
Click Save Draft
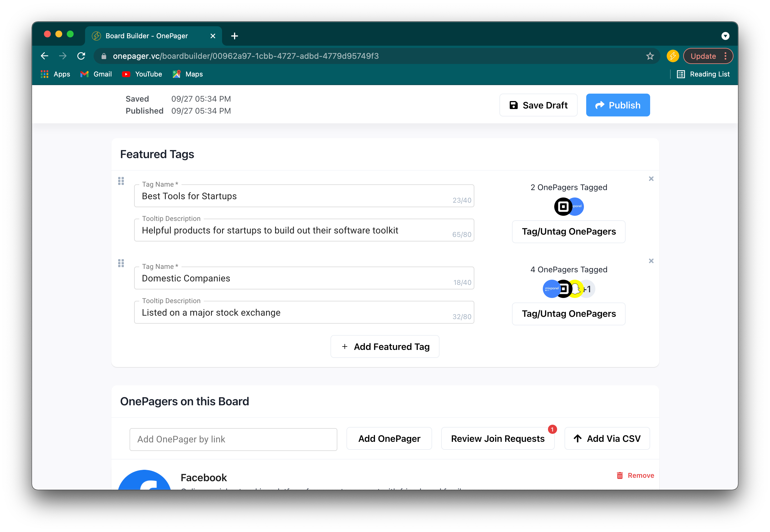[538, 105]
